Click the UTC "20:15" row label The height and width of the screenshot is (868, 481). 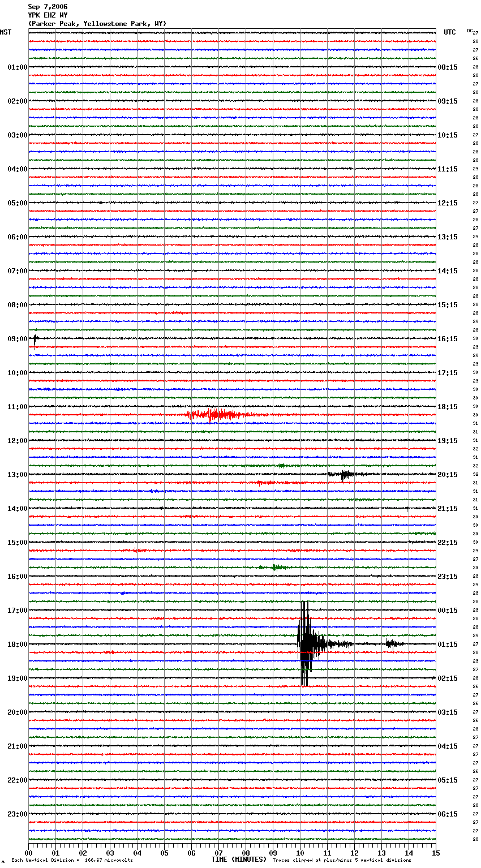tap(448, 475)
